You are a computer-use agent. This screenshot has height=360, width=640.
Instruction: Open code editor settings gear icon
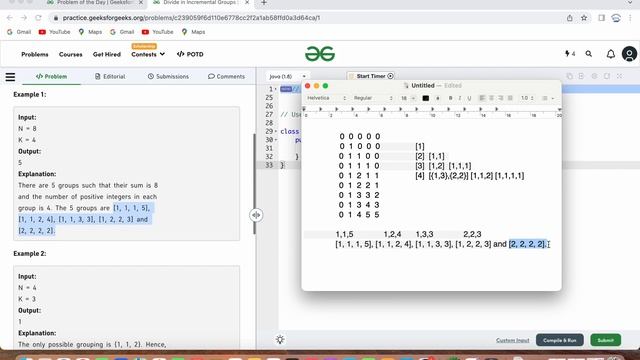(594, 76)
